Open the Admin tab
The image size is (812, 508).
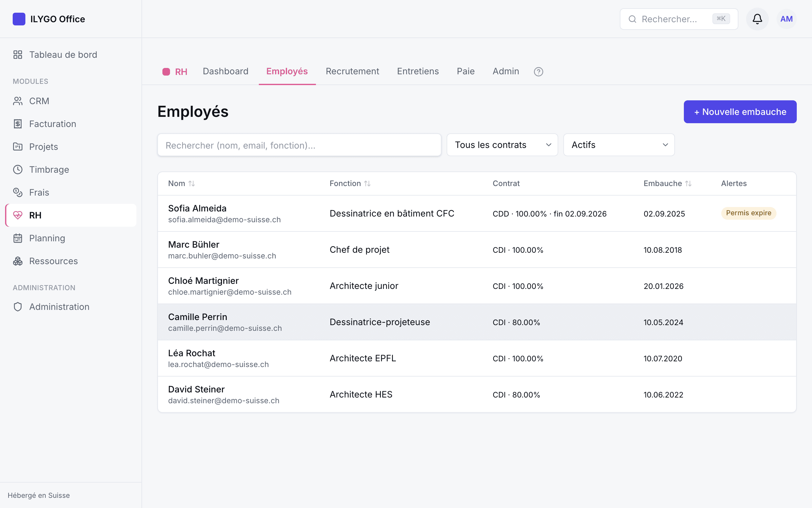tap(506, 71)
